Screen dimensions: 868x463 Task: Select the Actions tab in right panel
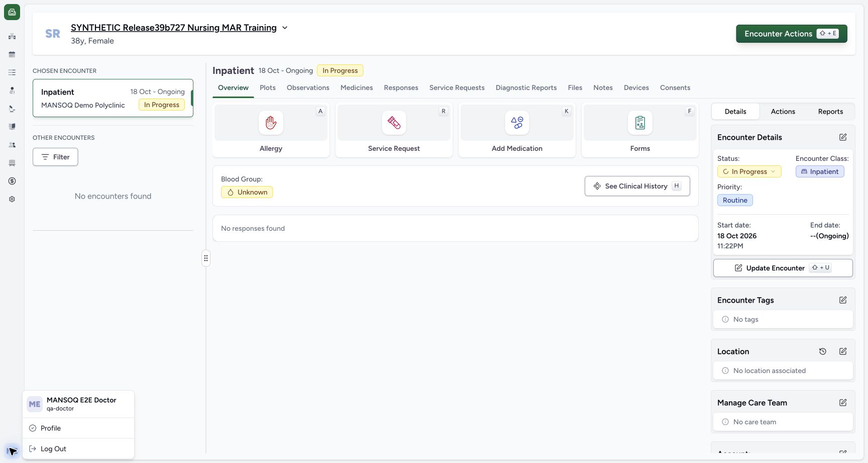tap(783, 112)
